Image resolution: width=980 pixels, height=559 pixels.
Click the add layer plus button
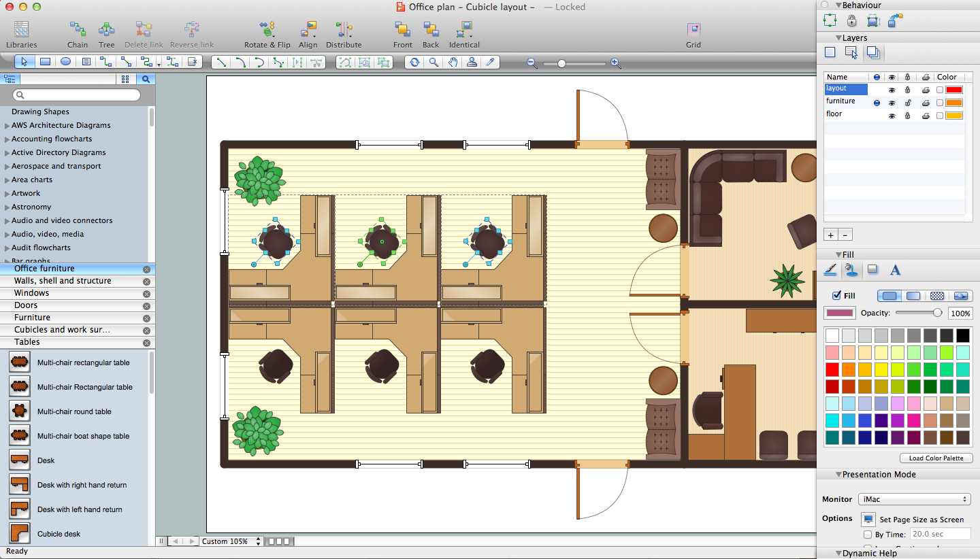830,235
